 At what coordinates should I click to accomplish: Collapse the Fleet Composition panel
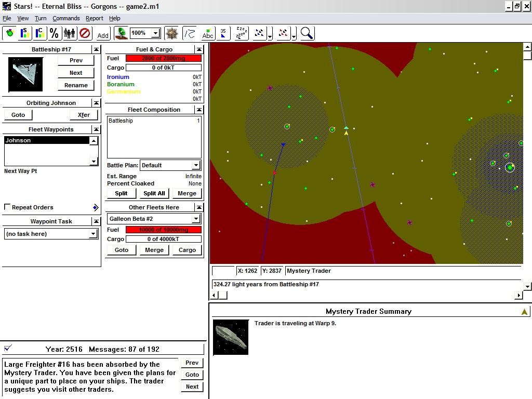[199, 110]
